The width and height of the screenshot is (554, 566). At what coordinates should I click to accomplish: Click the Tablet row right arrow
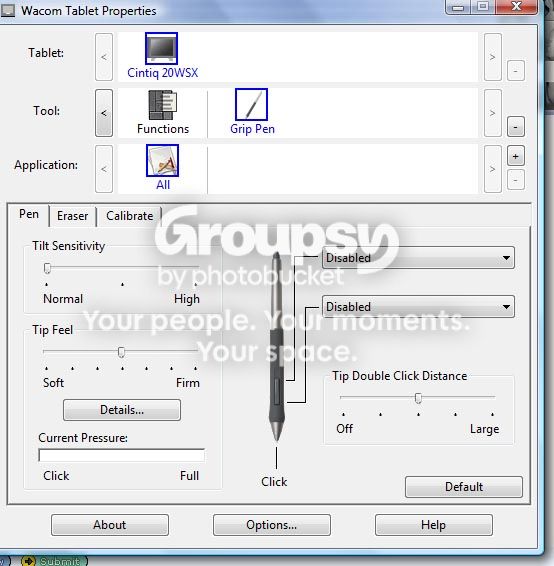point(493,57)
